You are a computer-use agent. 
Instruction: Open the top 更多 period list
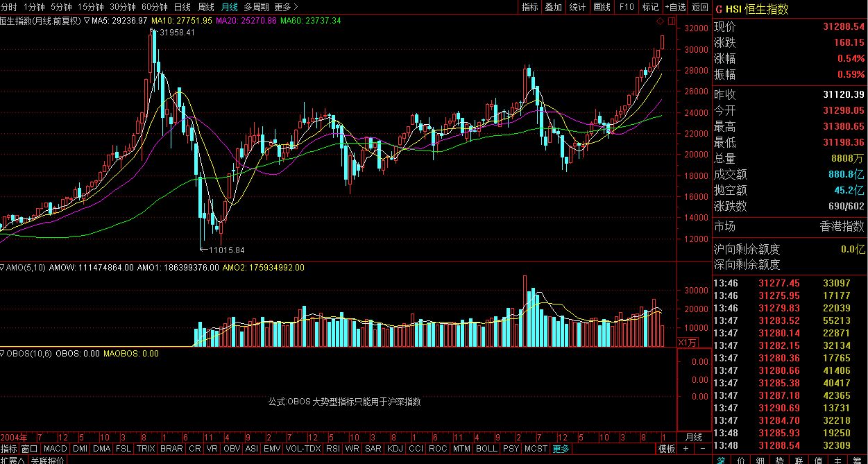[x=286, y=6]
